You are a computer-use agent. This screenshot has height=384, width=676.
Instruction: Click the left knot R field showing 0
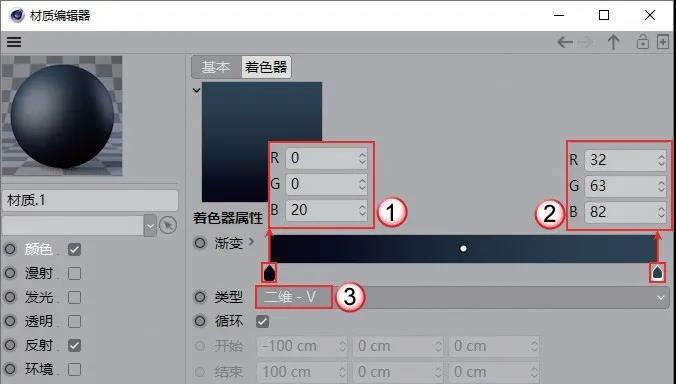click(x=326, y=158)
